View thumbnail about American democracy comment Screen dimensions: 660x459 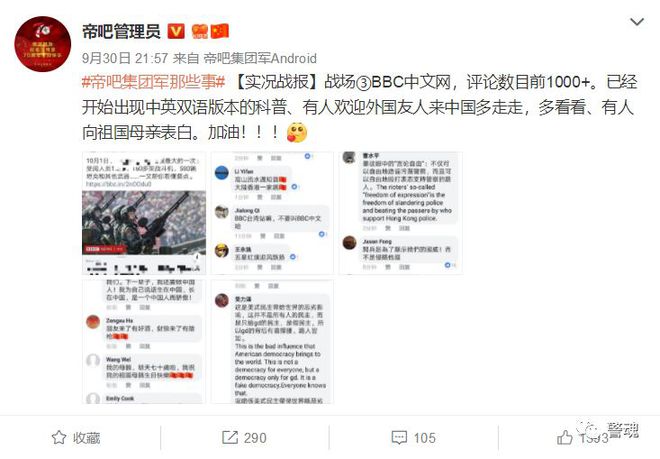click(272, 342)
